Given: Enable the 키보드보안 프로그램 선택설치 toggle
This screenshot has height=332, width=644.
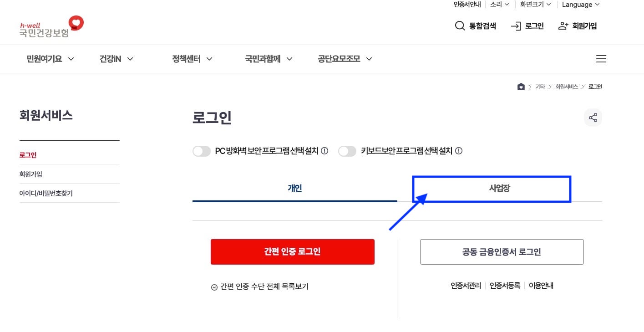Looking at the screenshot, I should 347,151.
